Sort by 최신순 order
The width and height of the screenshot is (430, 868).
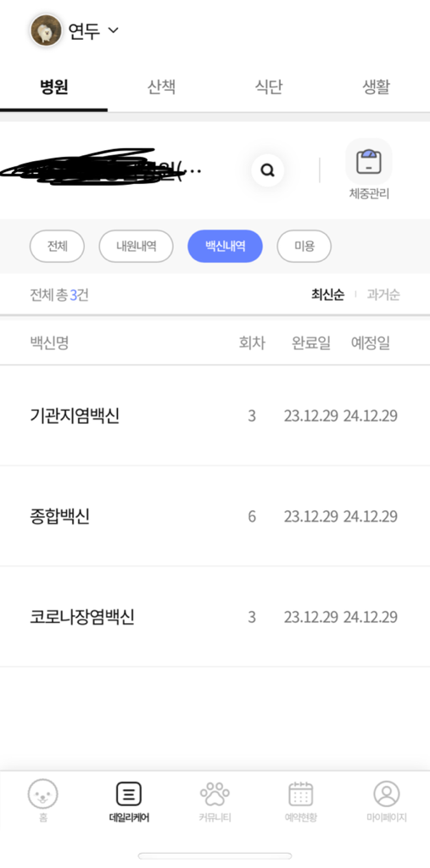click(327, 294)
